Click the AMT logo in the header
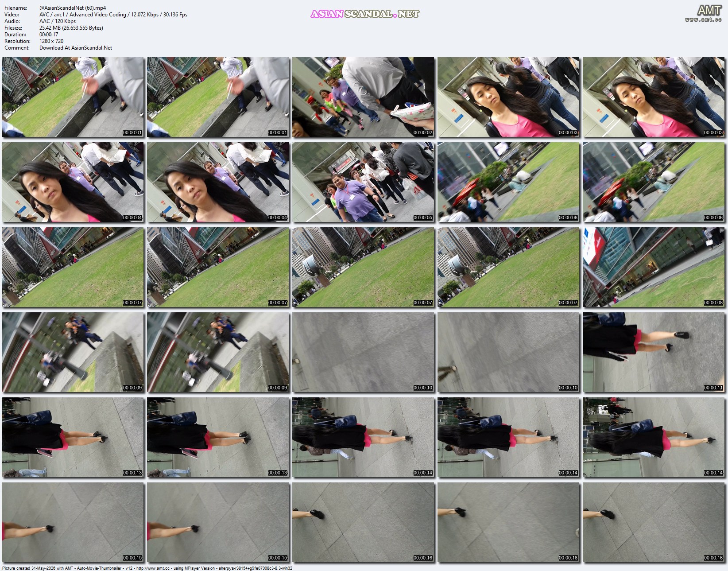This screenshot has width=728, height=571. pyautogui.click(x=703, y=13)
